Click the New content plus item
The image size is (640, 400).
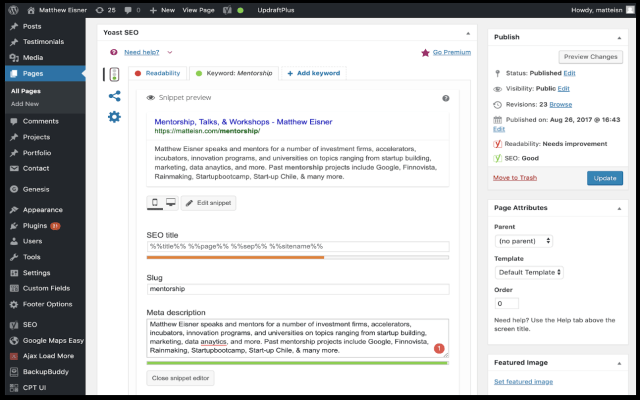coord(162,10)
